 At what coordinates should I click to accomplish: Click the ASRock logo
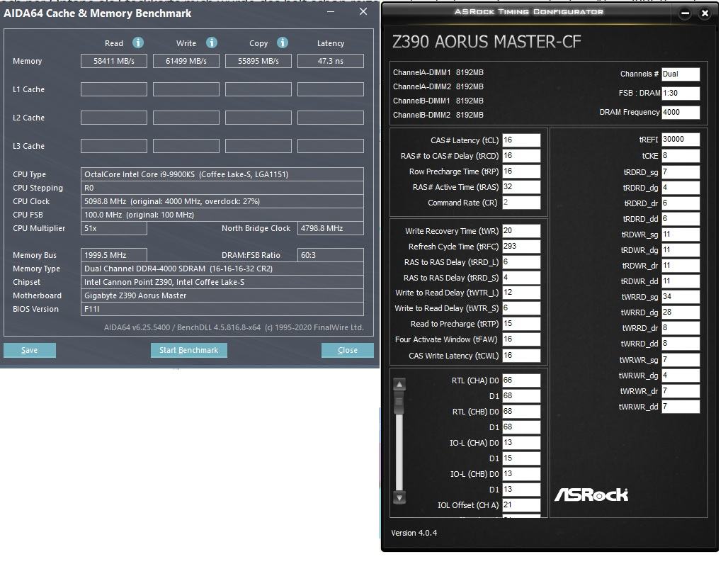(591, 495)
